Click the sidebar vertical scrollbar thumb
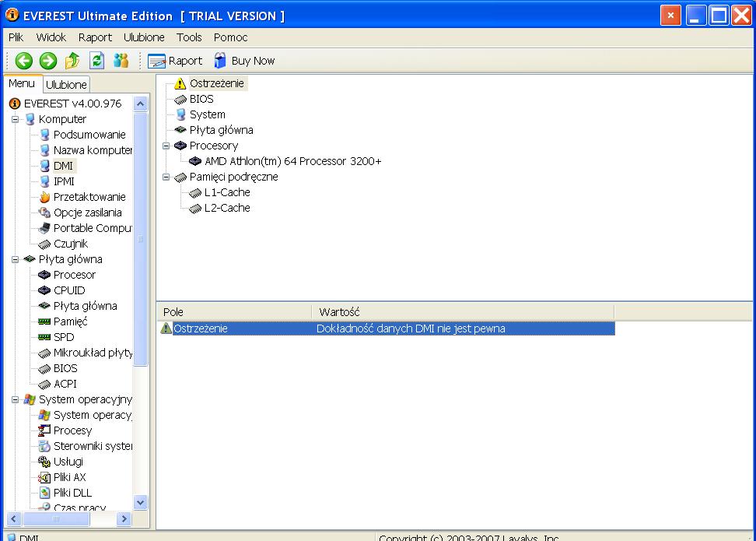 (x=140, y=239)
